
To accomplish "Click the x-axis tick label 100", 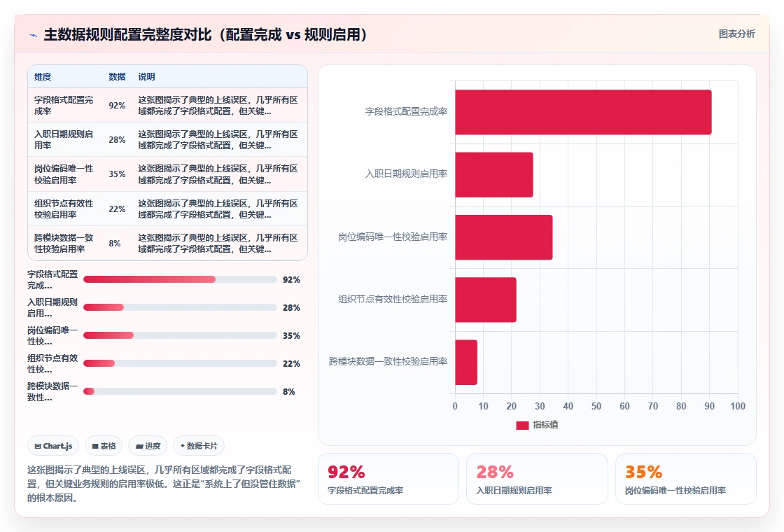I will pyautogui.click(x=738, y=406).
